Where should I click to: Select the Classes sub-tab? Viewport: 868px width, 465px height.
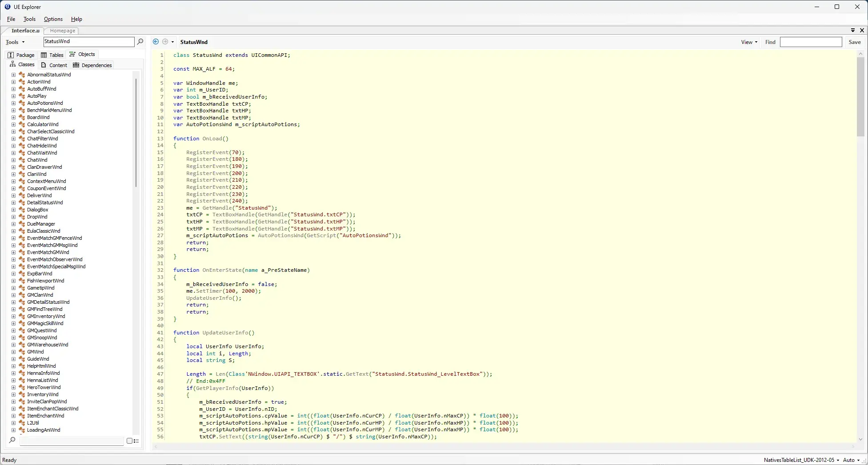[x=22, y=65]
